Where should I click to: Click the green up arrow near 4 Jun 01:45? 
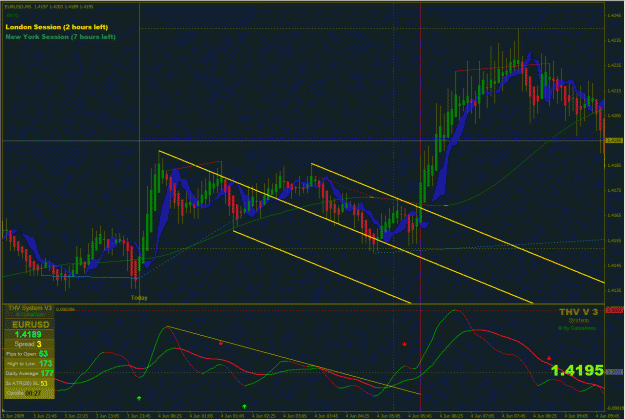(244, 406)
